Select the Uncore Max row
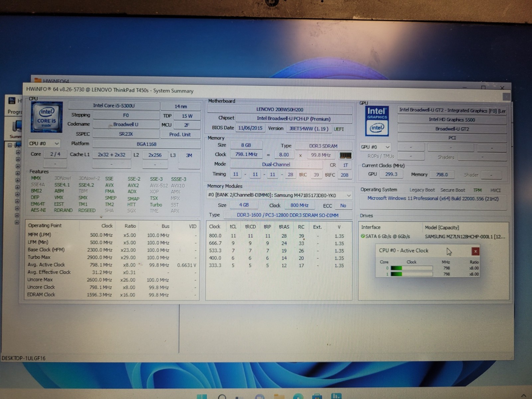 pos(112,280)
